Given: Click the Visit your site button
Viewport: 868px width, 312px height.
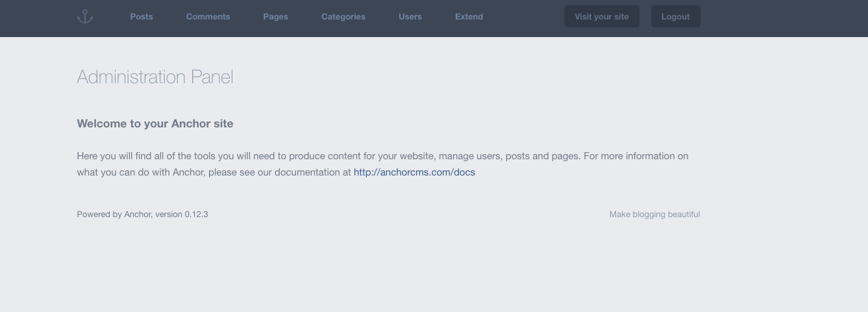Looking at the screenshot, I should pyautogui.click(x=602, y=17).
